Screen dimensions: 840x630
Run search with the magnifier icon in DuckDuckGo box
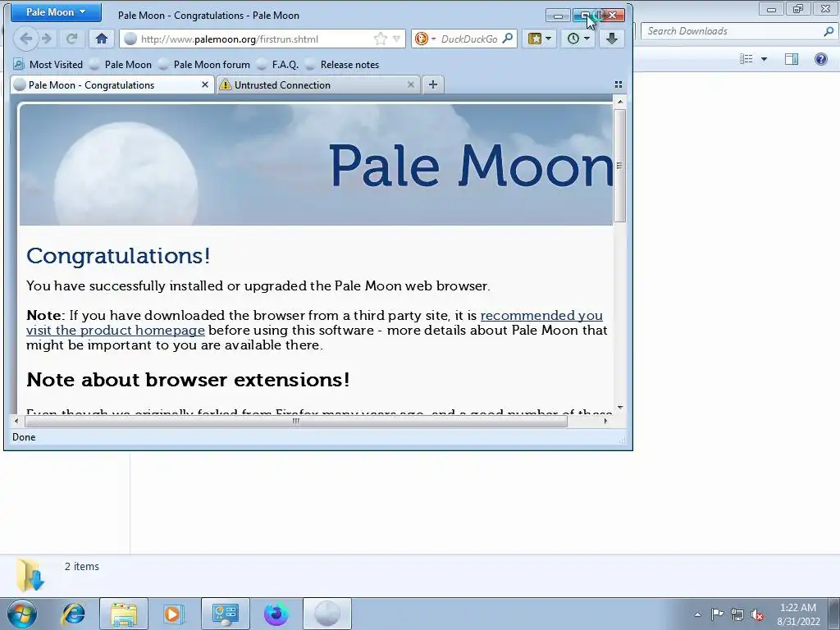pyautogui.click(x=508, y=38)
